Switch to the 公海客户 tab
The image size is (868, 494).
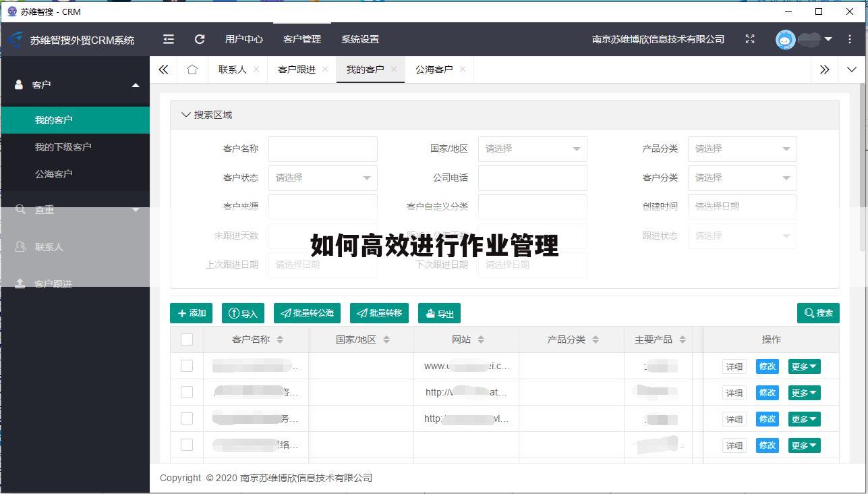(x=434, y=70)
